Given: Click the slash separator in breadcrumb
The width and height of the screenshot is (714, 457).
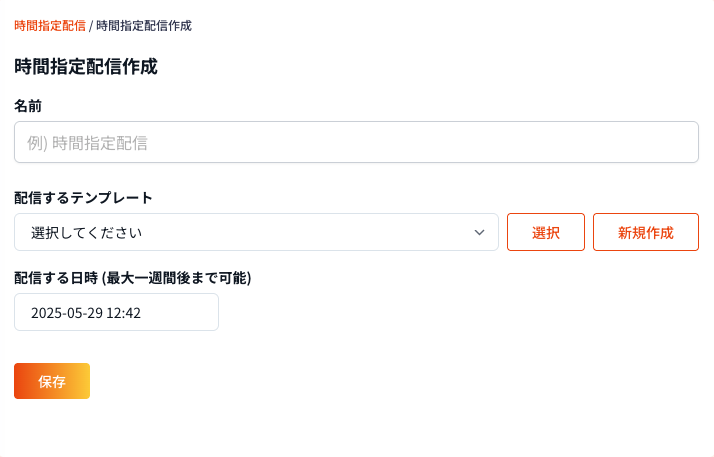Looking at the screenshot, I should [x=91, y=25].
